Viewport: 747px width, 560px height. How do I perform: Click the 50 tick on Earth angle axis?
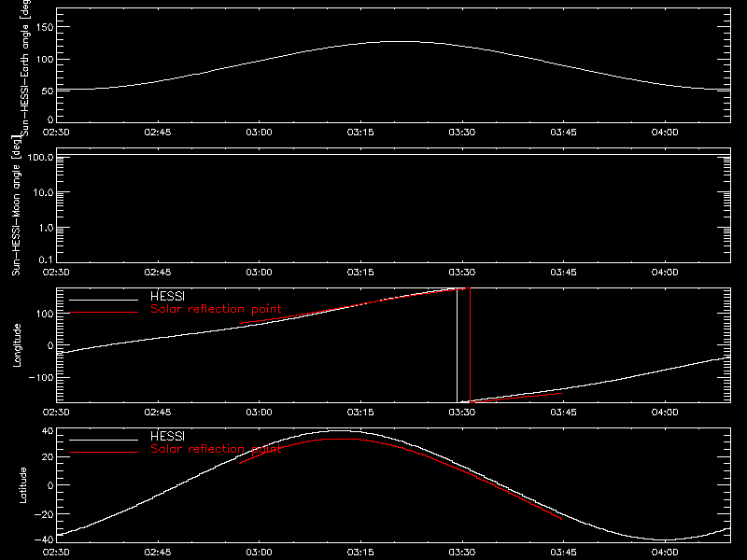48,91
